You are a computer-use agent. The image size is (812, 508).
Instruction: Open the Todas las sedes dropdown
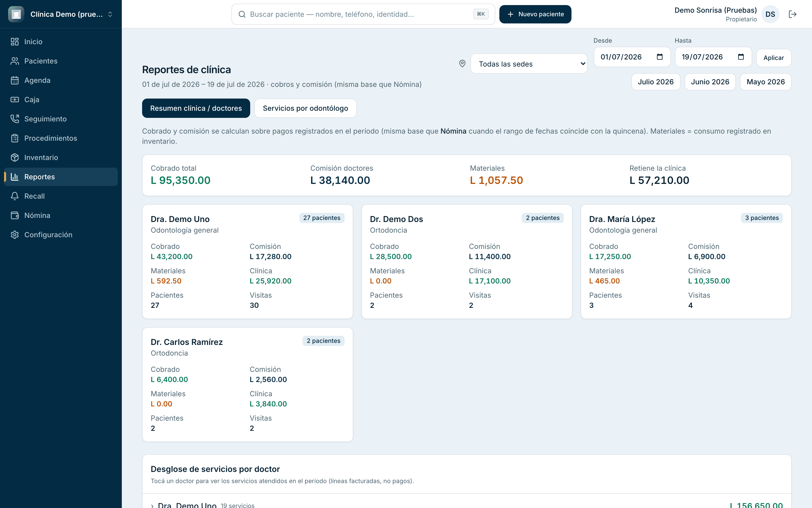[529, 64]
